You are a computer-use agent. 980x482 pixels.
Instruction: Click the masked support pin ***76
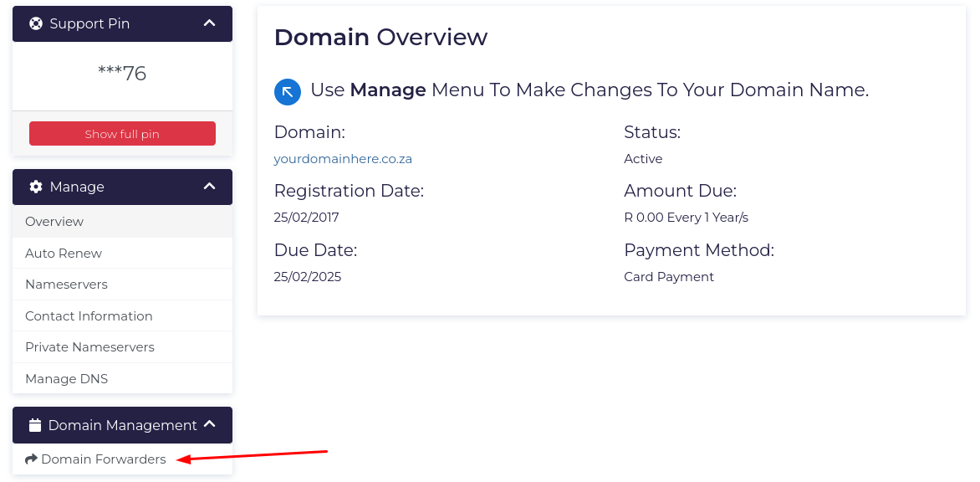(x=122, y=74)
